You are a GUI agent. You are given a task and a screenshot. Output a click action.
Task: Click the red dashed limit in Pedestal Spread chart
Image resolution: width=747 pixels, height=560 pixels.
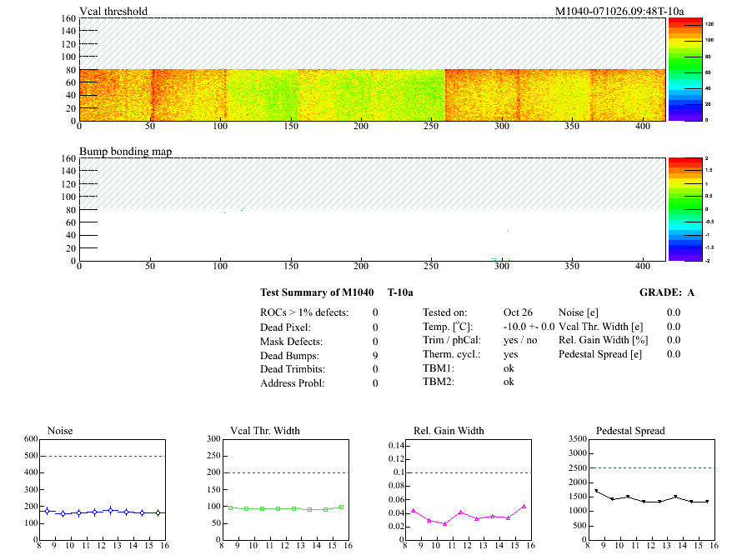[652, 467]
